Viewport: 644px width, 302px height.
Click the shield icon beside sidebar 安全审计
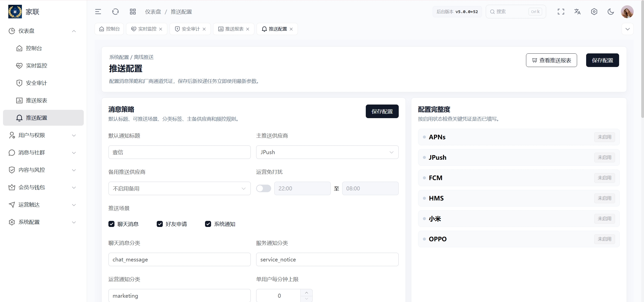(x=19, y=83)
